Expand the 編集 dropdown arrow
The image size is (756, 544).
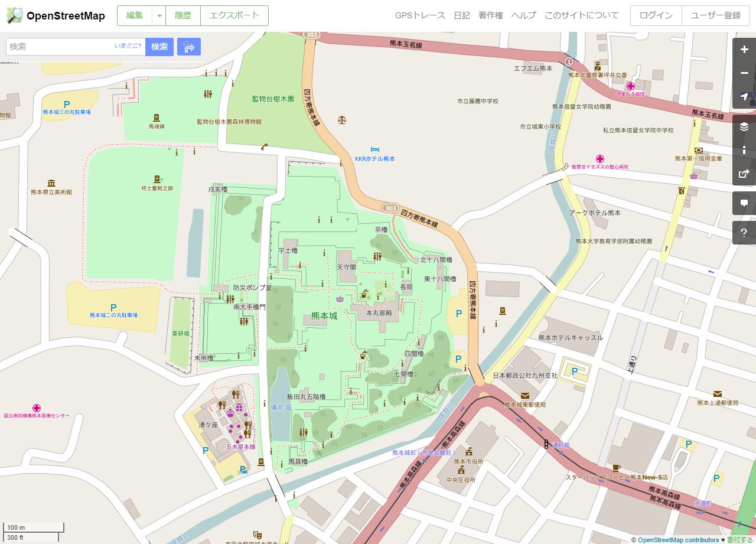point(159,16)
